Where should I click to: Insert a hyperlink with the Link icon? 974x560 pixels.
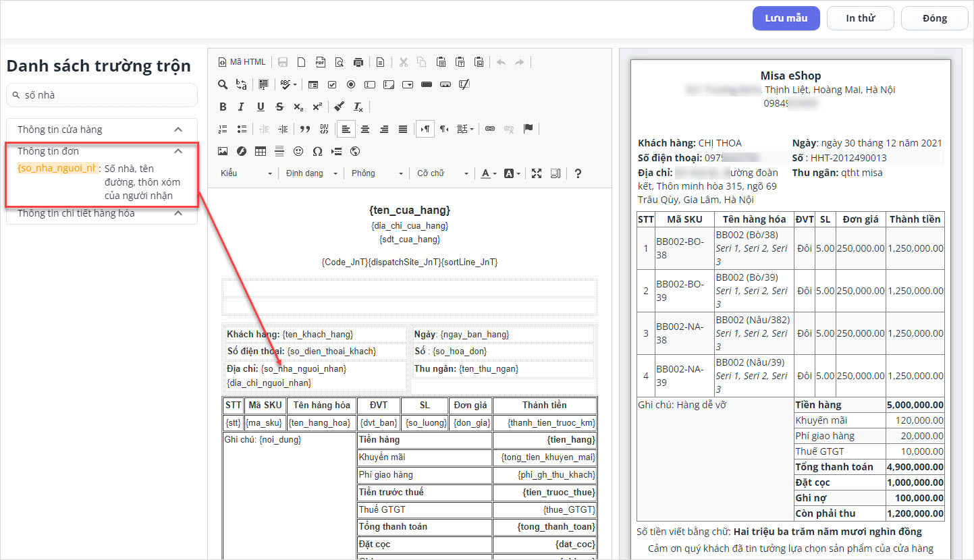click(490, 129)
